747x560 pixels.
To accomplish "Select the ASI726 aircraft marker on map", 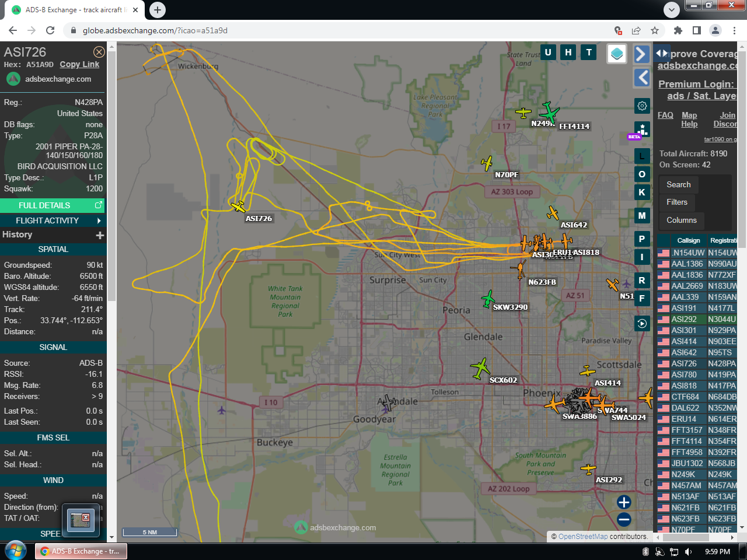I will click(x=238, y=206).
